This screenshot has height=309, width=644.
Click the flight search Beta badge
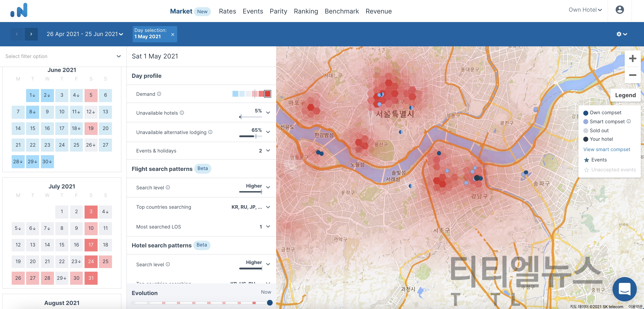[203, 168]
